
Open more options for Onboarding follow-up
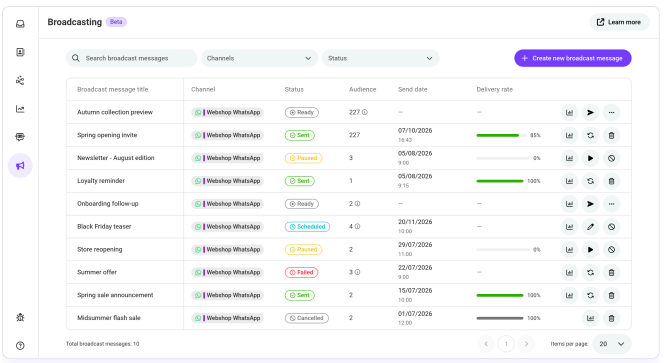point(611,204)
